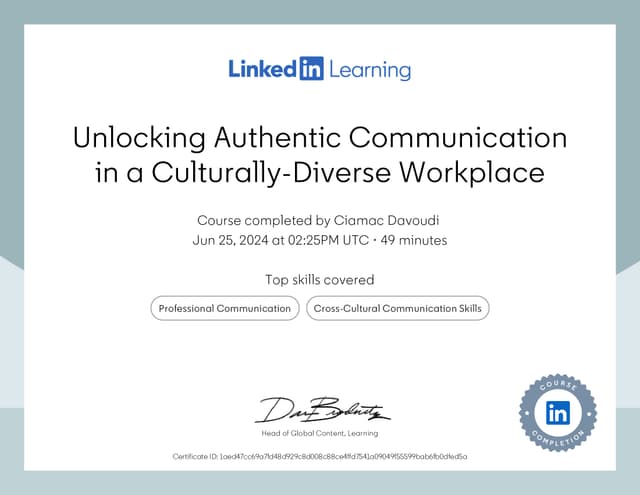Image resolution: width=640 pixels, height=495 pixels.
Task: Click the handwritten signature image
Action: coord(322,410)
